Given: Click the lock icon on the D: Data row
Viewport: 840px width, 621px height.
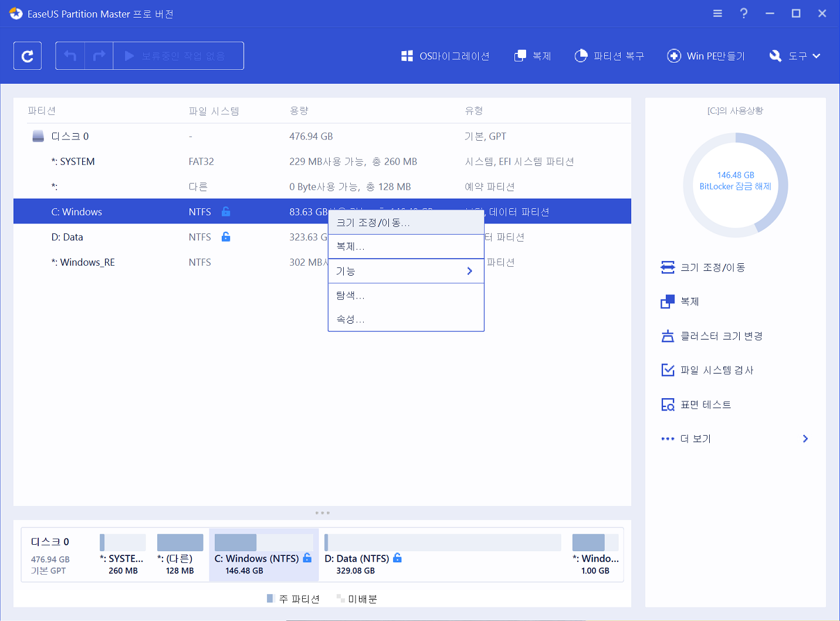Looking at the screenshot, I should click(226, 237).
